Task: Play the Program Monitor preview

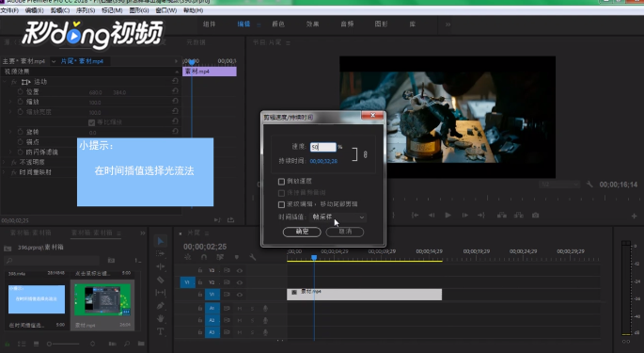Action: point(448,216)
